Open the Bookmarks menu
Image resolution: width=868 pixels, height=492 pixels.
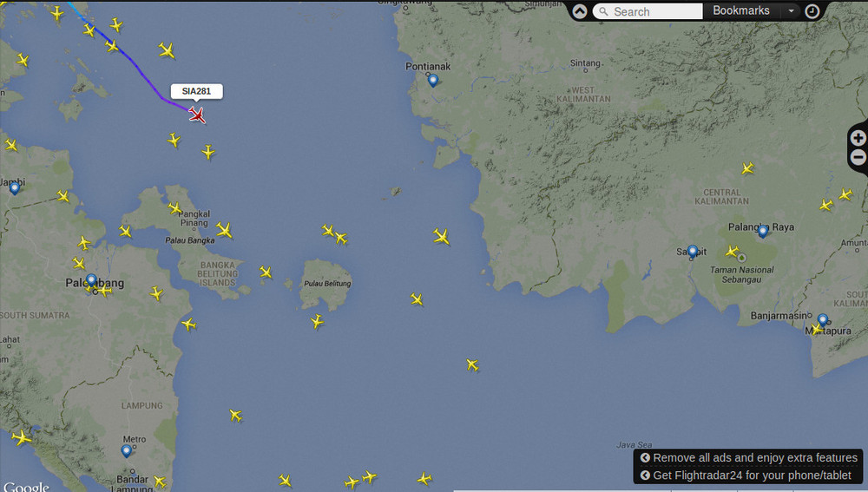[740, 11]
